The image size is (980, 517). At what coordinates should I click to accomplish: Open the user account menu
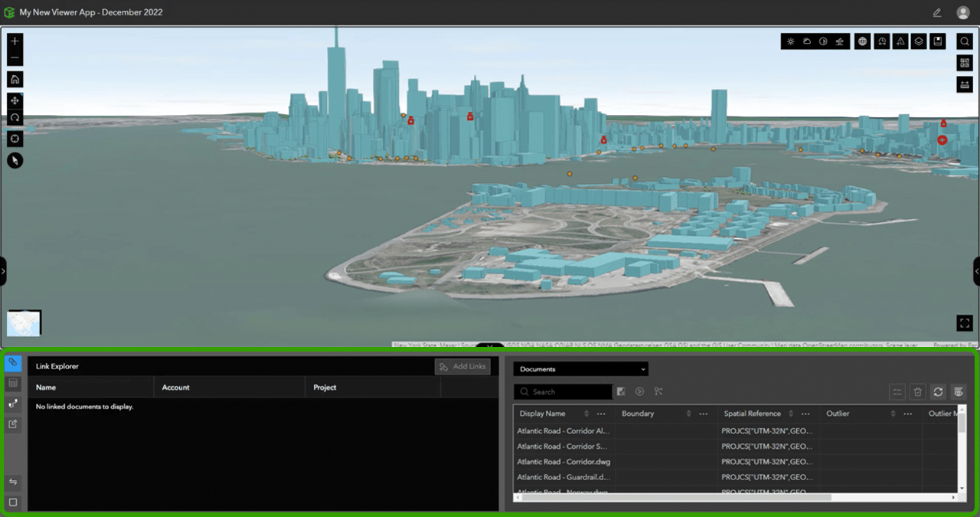[x=962, y=12]
